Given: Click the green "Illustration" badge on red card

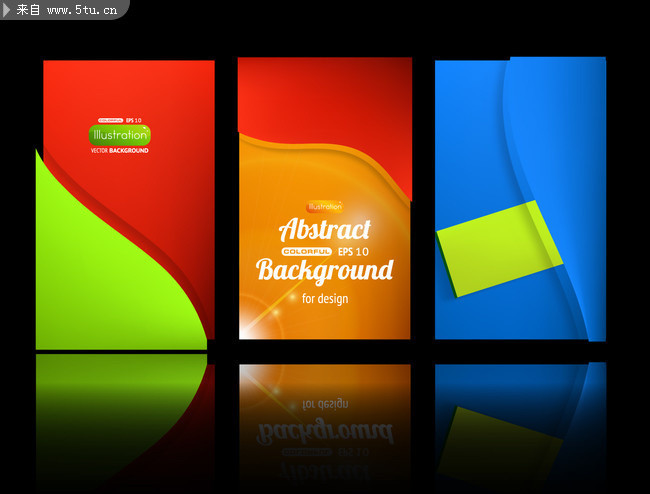Looking at the screenshot, I should coord(119,135).
